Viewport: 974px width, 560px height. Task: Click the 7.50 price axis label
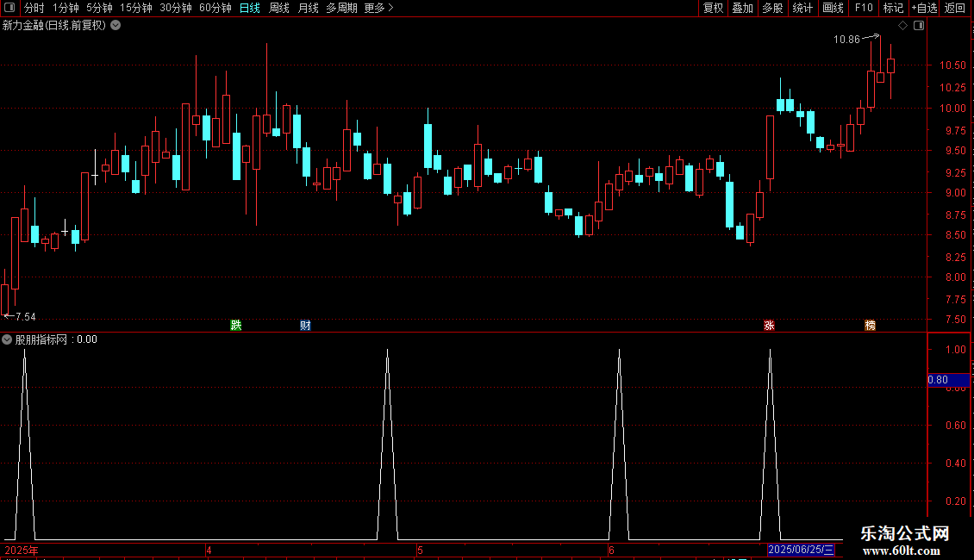955,319
